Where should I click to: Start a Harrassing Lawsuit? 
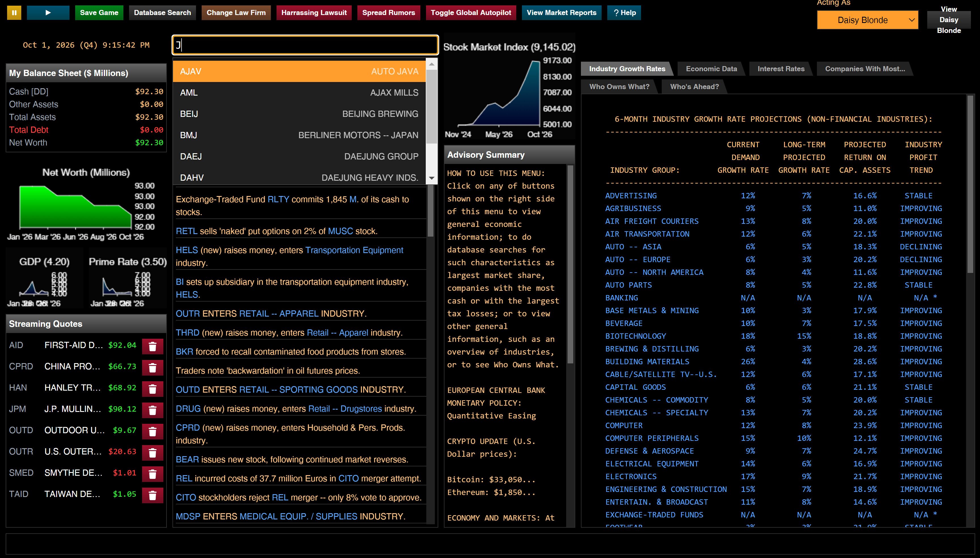(314, 13)
